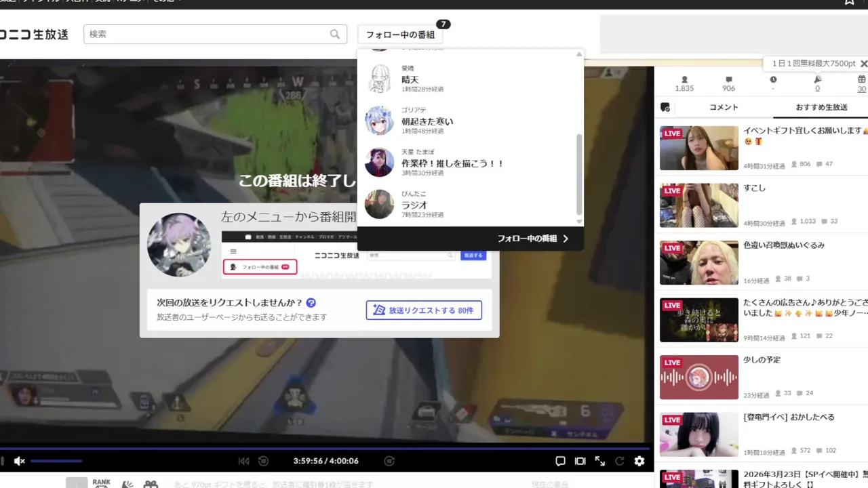Open followed program 晴天
Viewport: 868px width, 488px height.
point(410,80)
